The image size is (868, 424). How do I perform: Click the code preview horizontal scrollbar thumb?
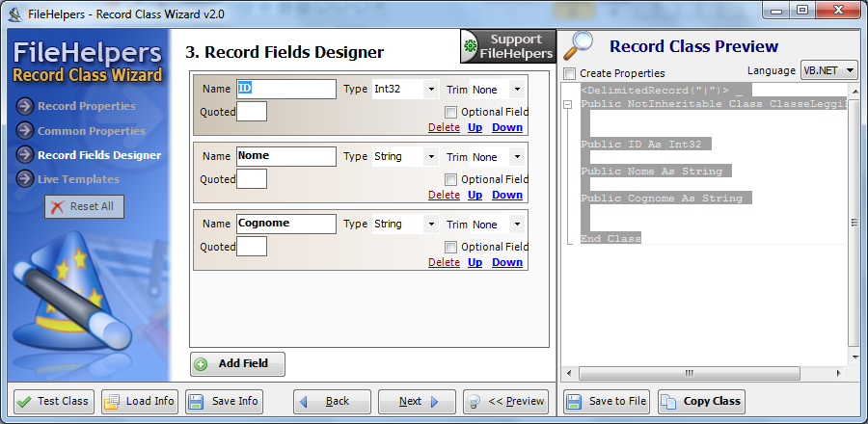coord(689,374)
